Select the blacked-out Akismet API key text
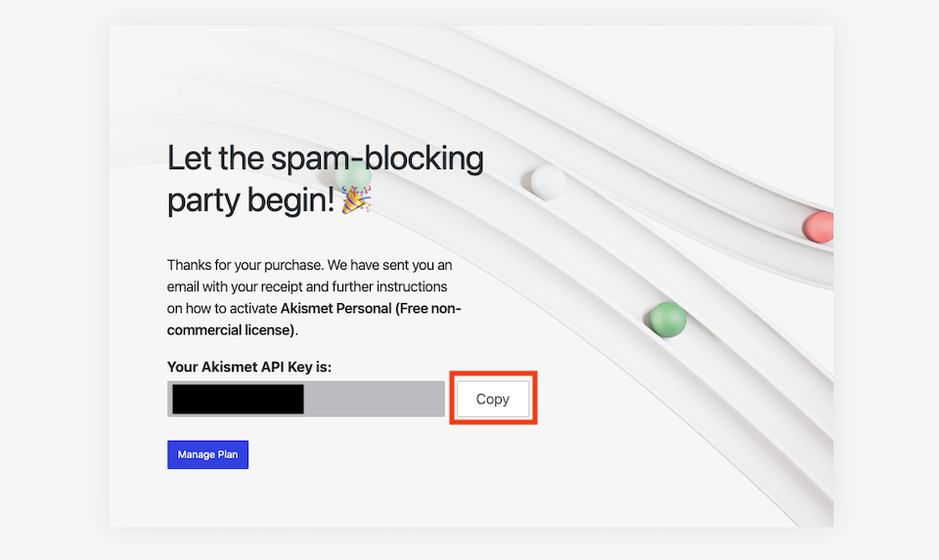939x560 pixels. pos(239,399)
